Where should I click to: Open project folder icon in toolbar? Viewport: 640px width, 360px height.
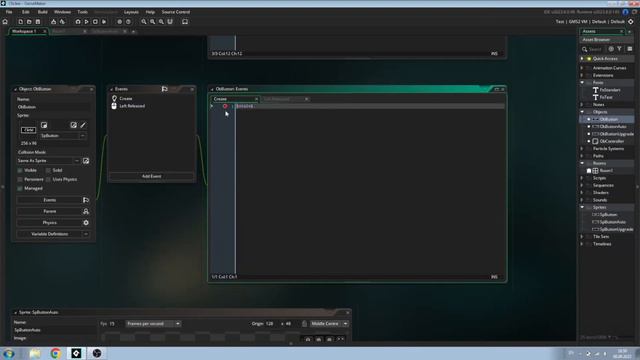29,22
